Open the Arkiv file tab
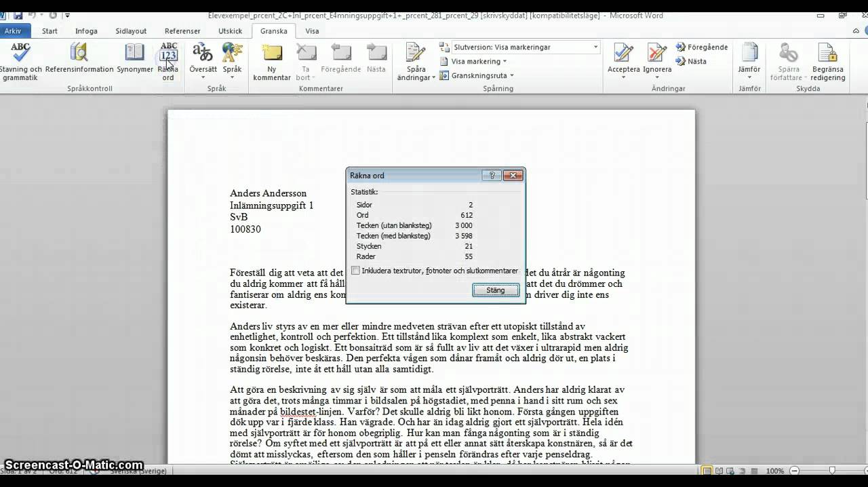The image size is (868, 487). coord(12,31)
